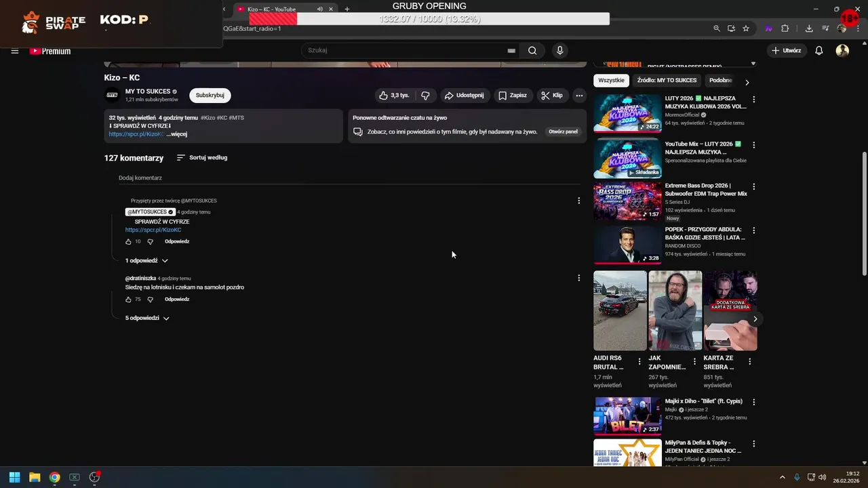This screenshot has width=868, height=488.
Task: Open options for the pinned comment
Action: (x=578, y=201)
